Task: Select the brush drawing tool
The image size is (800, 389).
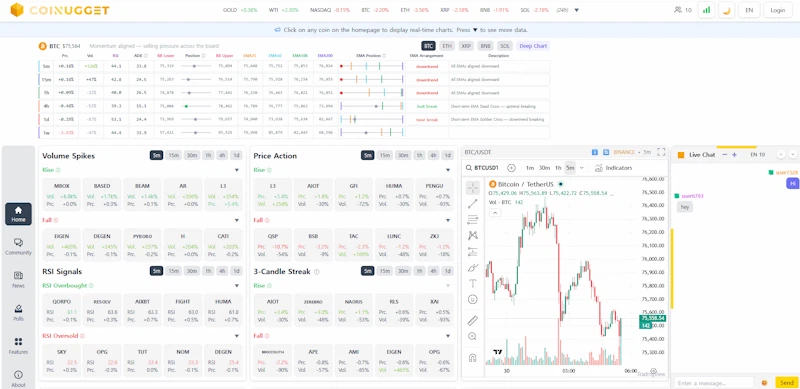Action: click(x=472, y=268)
